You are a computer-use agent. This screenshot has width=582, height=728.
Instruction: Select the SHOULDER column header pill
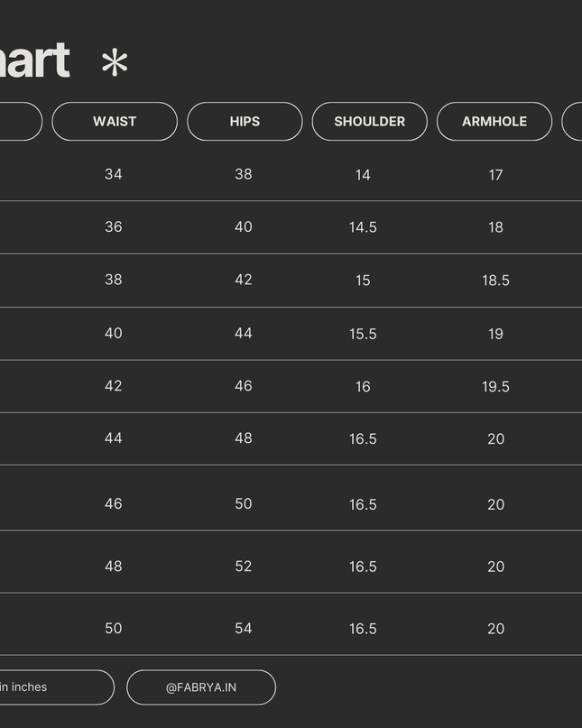[370, 121]
